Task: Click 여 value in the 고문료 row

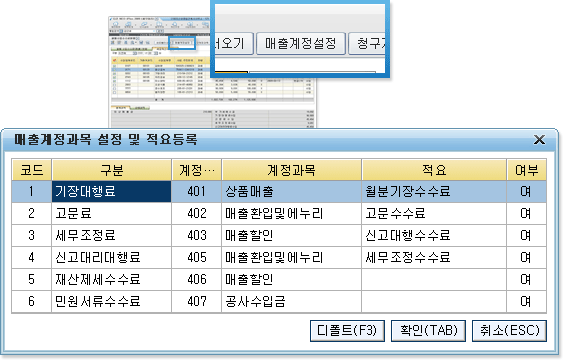Action: (x=527, y=213)
